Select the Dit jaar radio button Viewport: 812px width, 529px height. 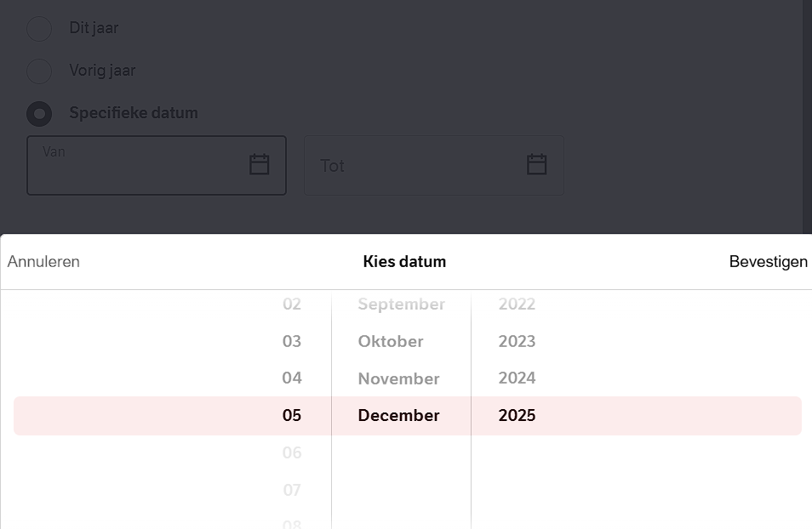39,28
